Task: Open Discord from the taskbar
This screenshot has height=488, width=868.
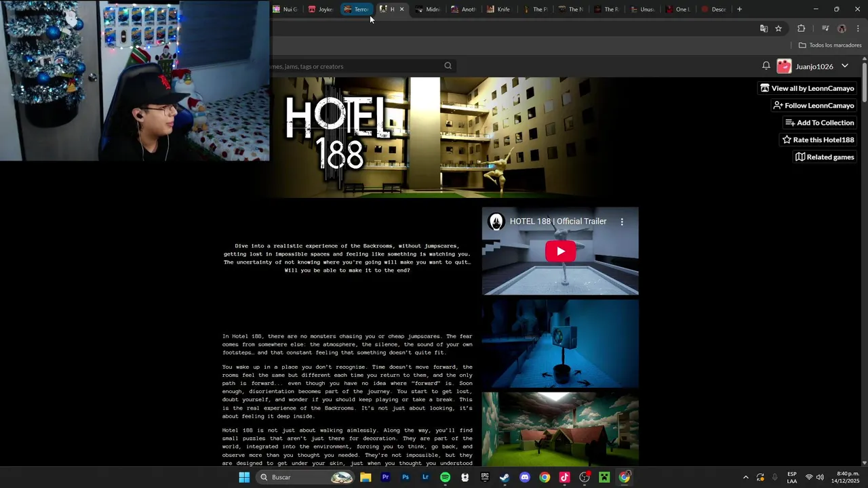Action: point(524,477)
